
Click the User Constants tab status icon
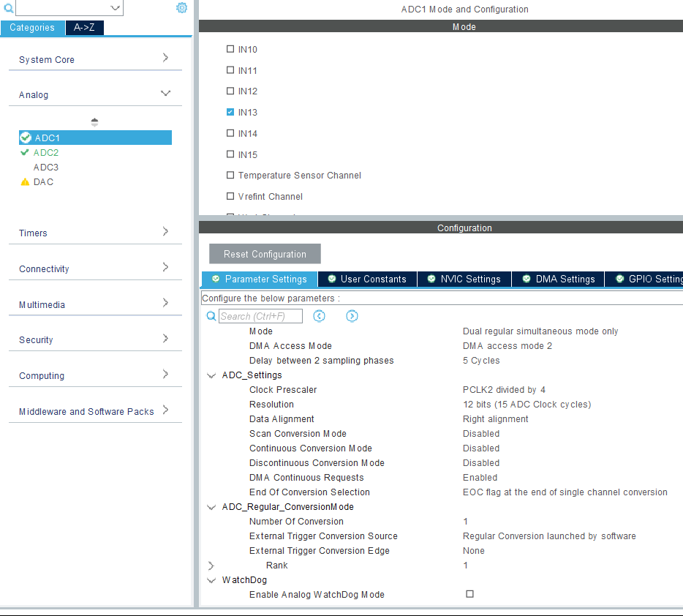(331, 279)
